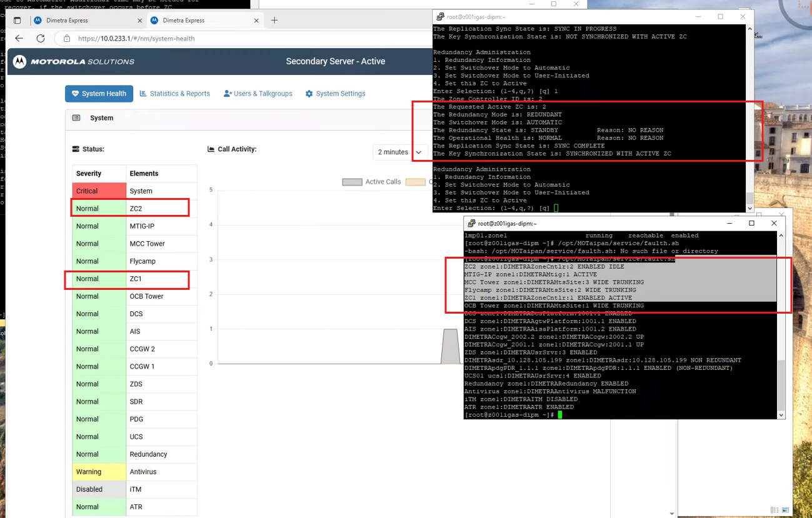Select the DCS element row
The image size is (812, 518).
tap(135, 314)
